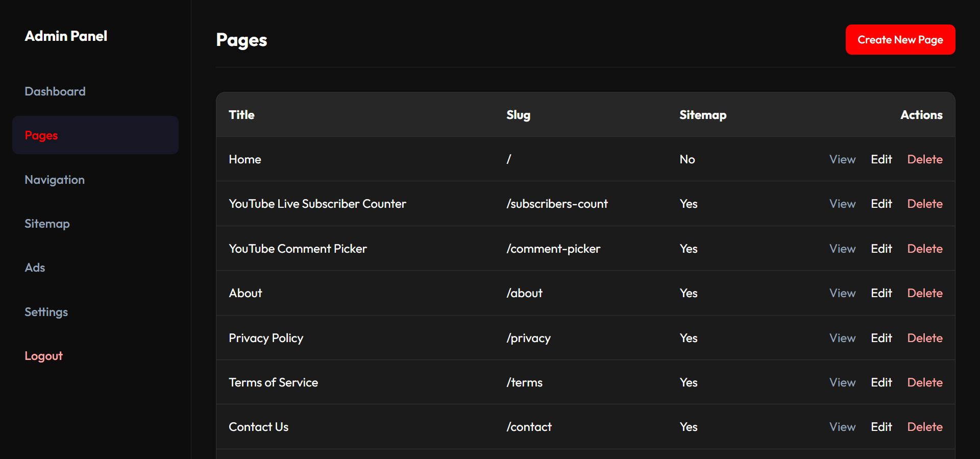
Task: Log out using the Logout link
Action: click(x=43, y=356)
